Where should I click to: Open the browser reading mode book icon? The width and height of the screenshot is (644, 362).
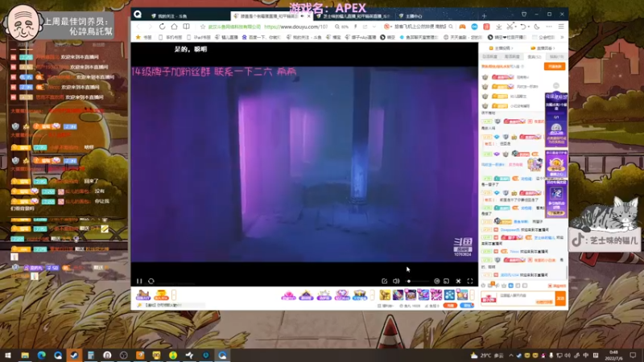pyautogui.click(x=187, y=27)
